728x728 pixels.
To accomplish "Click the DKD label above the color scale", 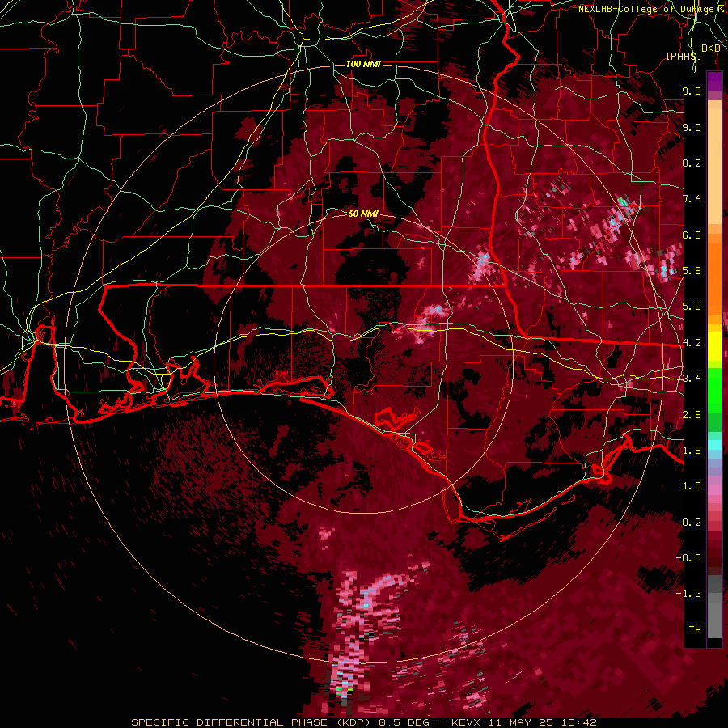I will point(711,49).
